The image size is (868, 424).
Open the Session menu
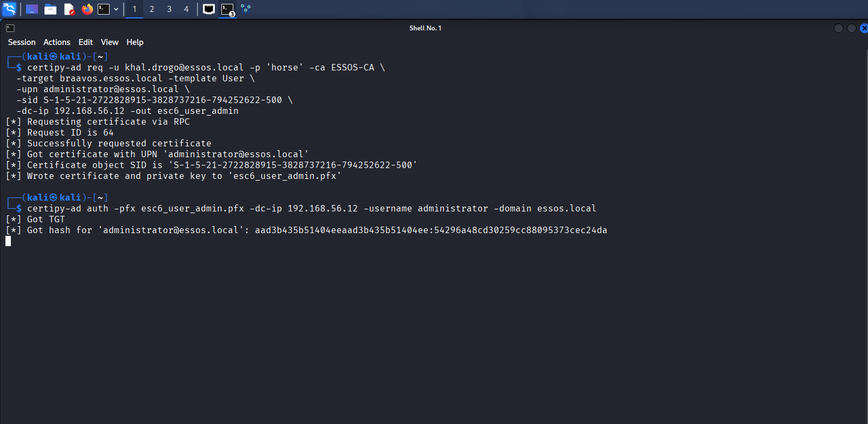(x=22, y=42)
